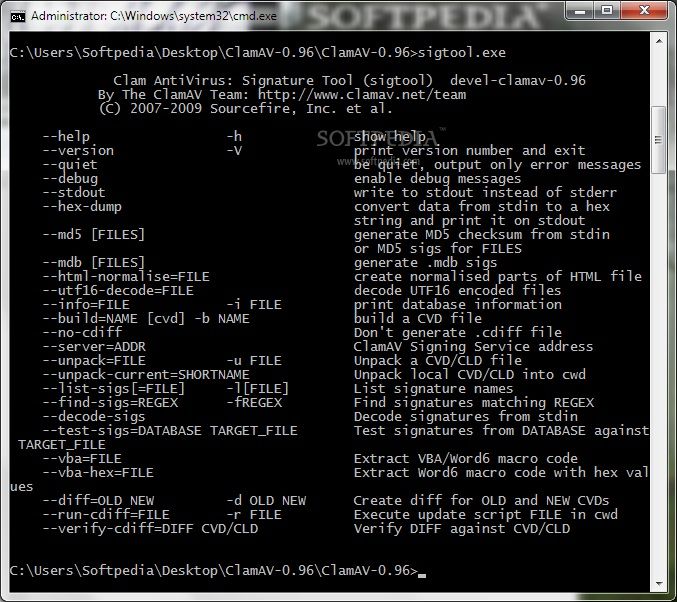This screenshot has width=677, height=602.
Task: Click 'print database information' description
Action: pyautogui.click(x=458, y=304)
